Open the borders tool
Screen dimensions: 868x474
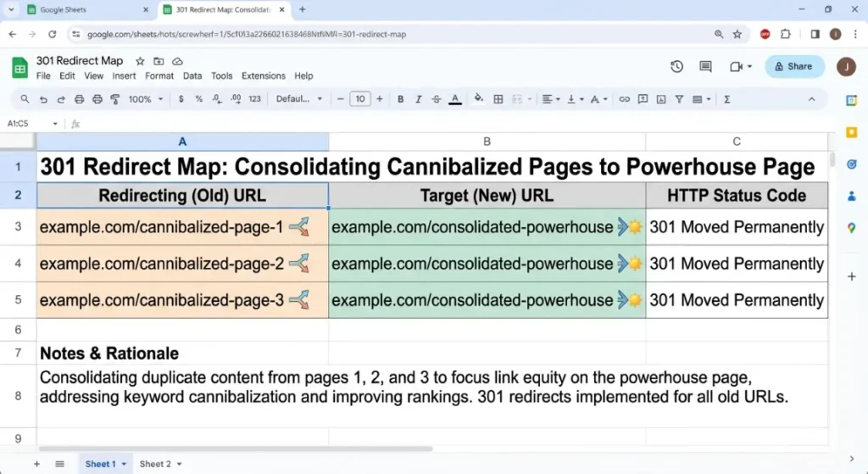click(498, 99)
